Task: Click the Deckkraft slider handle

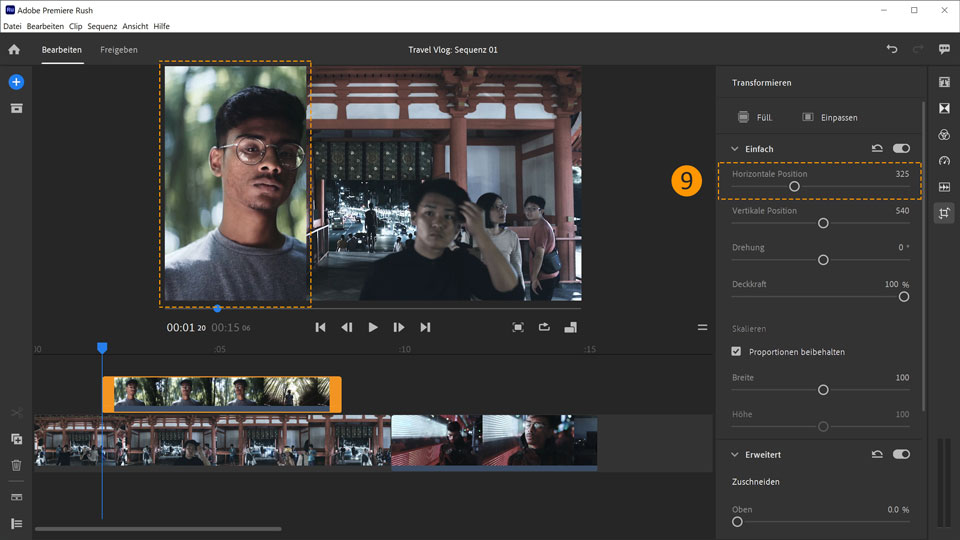Action: click(x=904, y=297)
